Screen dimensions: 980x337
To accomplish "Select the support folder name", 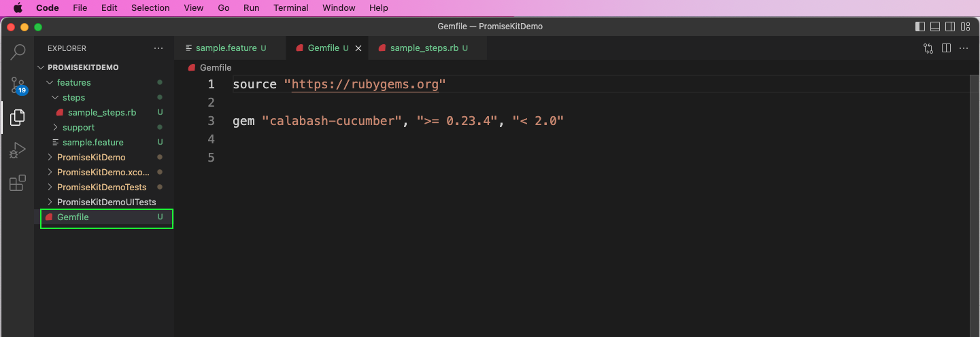I will point(79,128).
